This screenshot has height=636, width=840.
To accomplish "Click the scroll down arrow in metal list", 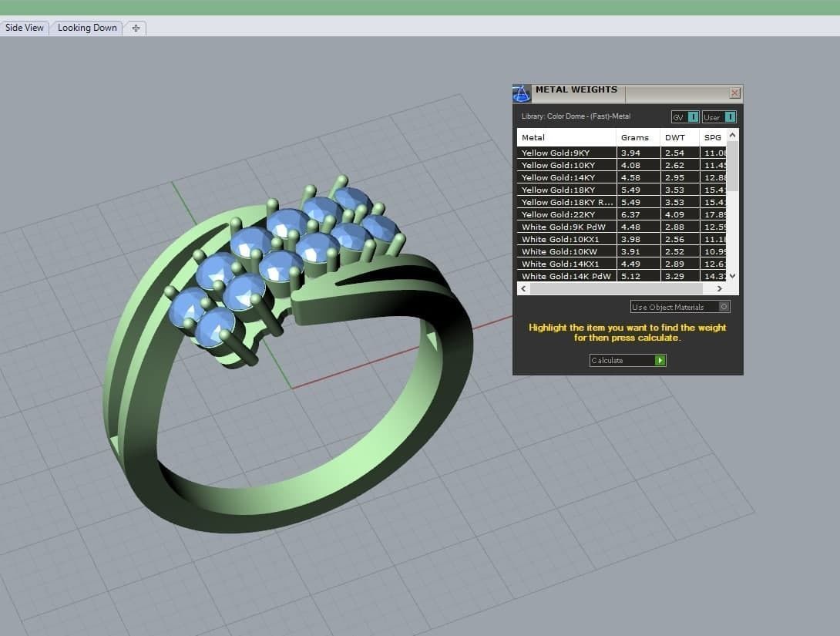I will click(732, 276).
